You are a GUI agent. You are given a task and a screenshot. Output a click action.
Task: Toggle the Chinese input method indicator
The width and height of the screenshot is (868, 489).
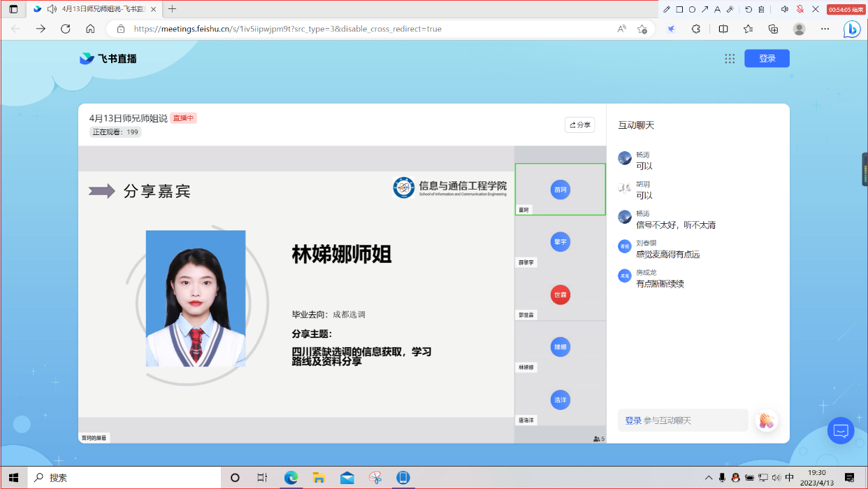pos(789,477)
